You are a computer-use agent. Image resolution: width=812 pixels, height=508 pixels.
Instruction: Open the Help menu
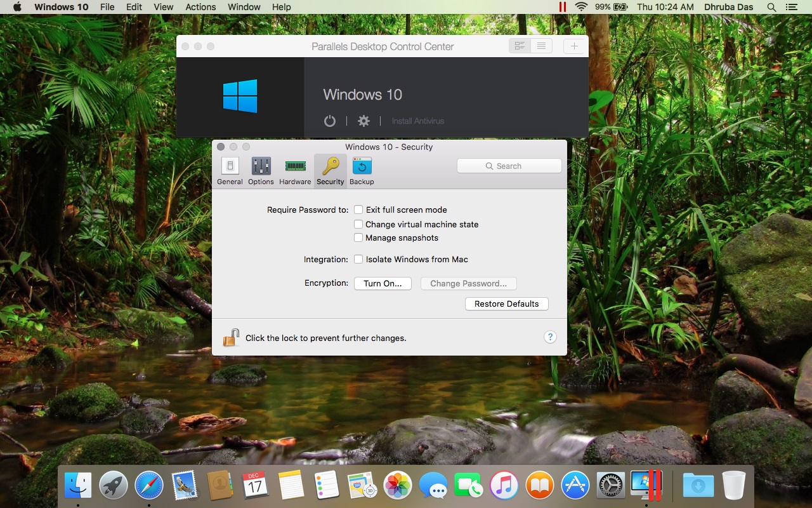281,7
